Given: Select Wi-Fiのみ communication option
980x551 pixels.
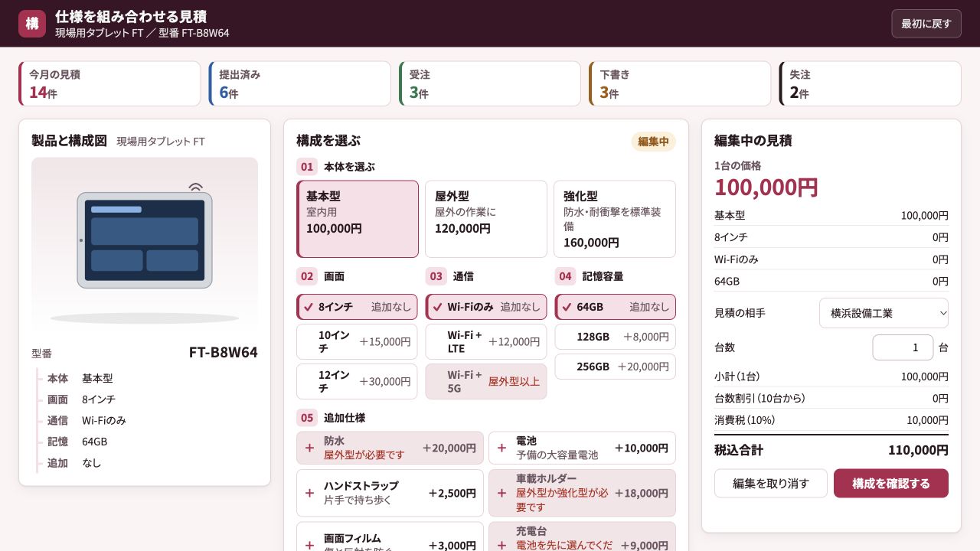Looking at the screenshot, I should [x=486, y=307].
